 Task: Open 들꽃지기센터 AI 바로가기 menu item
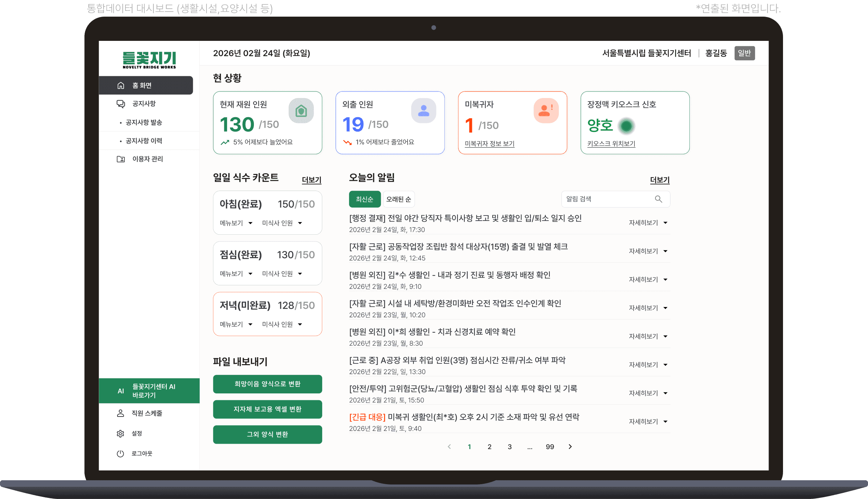point(149,391)
